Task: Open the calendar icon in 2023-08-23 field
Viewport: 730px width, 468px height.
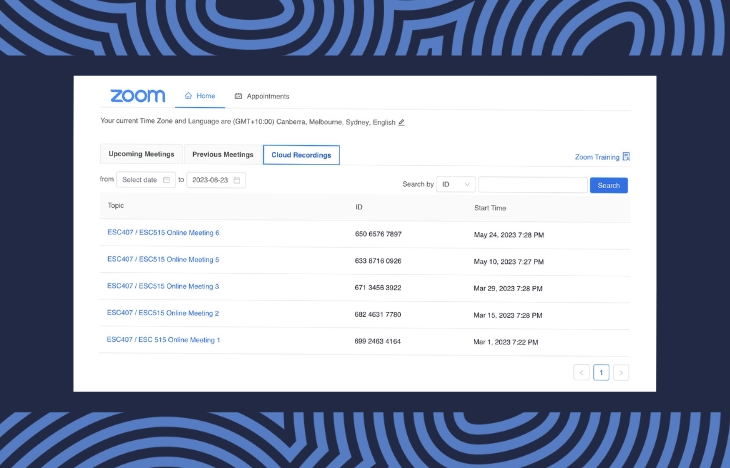Action: (x=237, y=180)
